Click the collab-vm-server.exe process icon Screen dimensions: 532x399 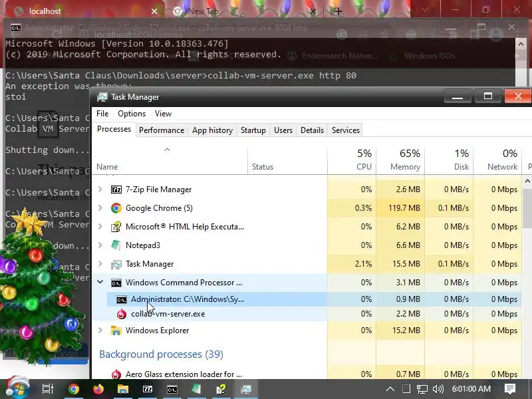122,314
